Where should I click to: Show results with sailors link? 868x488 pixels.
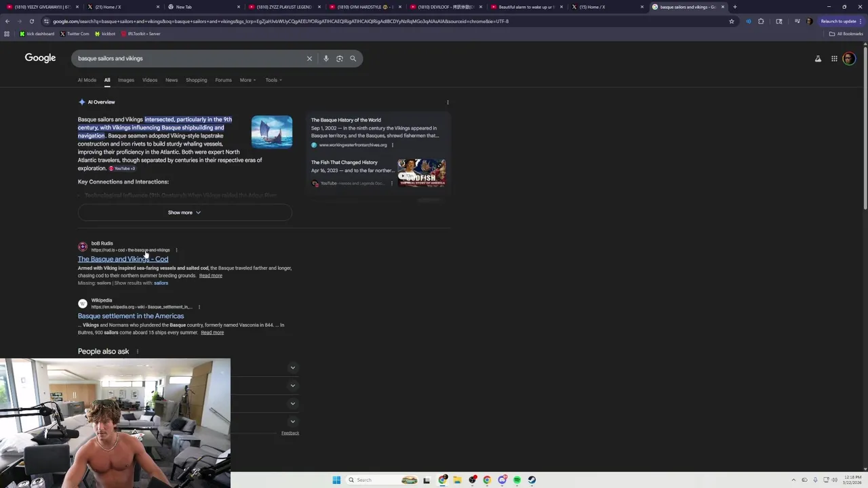161,283
